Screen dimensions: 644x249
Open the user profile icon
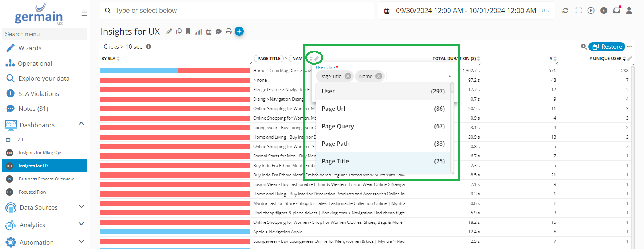click(x=629, y=11)
